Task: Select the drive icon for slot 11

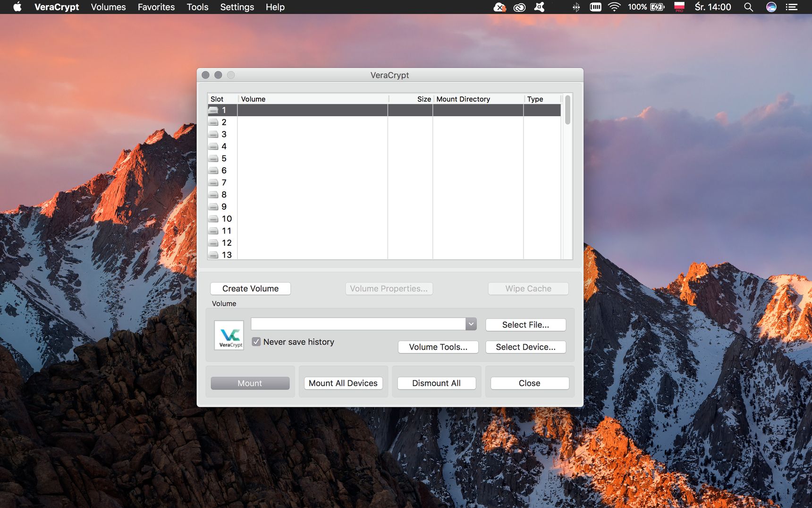Action: pos(213,231)
